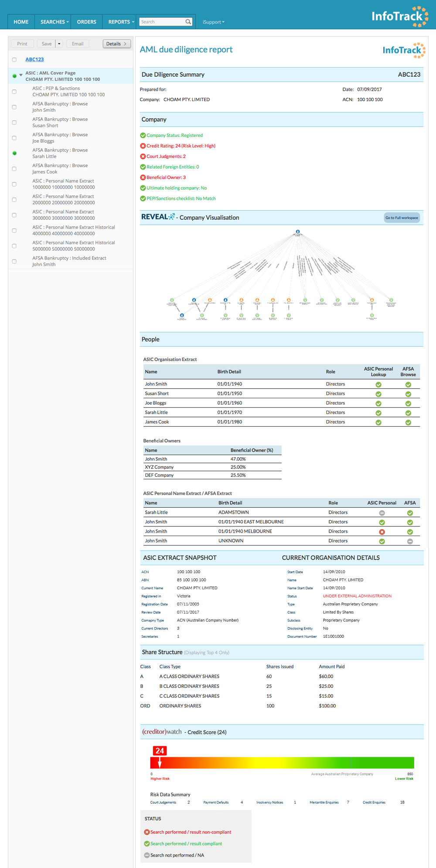Tick the ASIC PEP & Sanctions checkbox
Screen dimensions: 436x868
pos(14,92)
